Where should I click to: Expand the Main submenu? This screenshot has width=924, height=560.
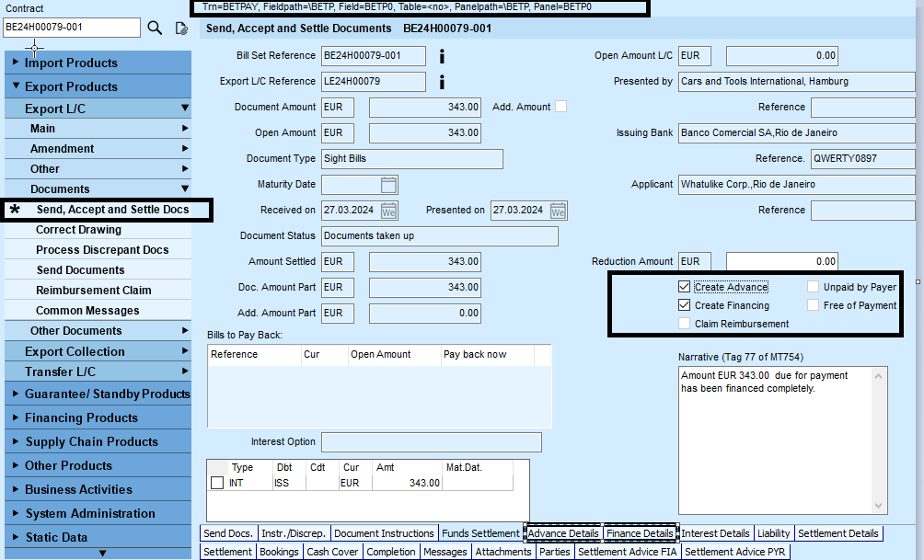pos(98,129)
